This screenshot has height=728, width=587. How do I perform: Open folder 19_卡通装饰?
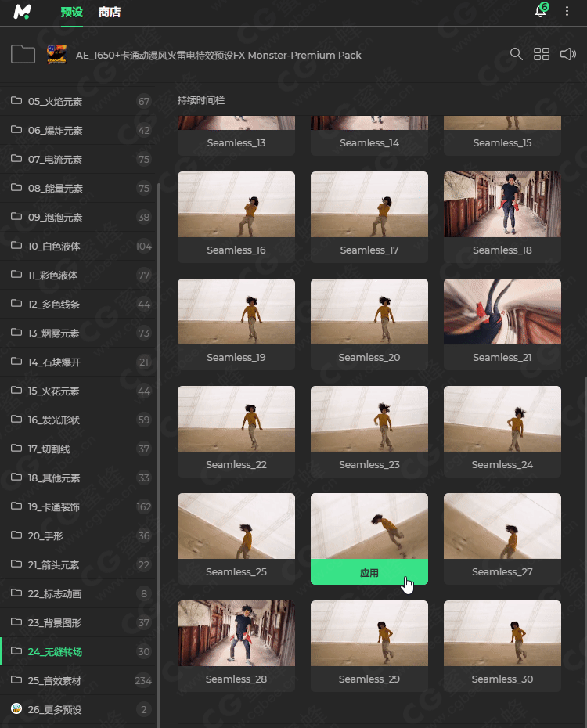pyautogui.click(x=78, y=507)
